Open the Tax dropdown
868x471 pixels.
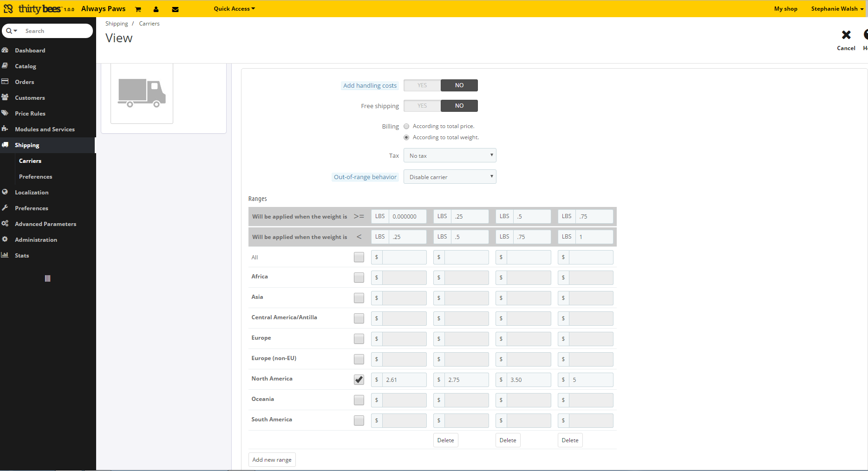click(x=450, y=155)
